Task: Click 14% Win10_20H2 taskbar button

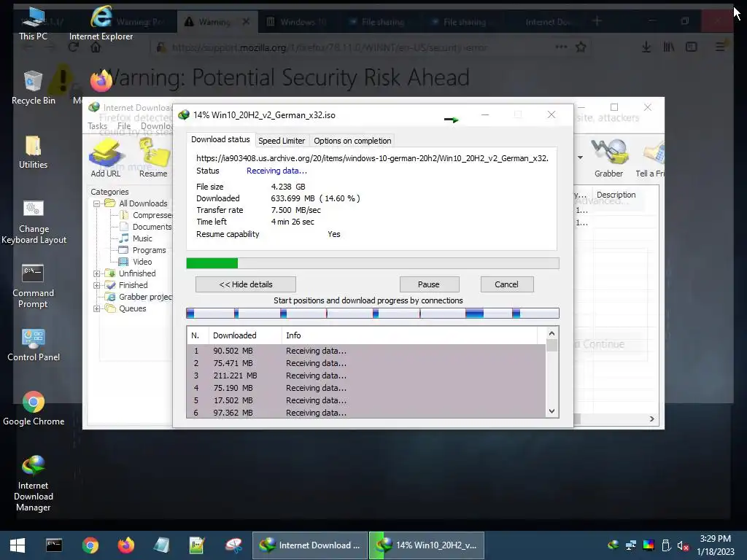Action: tap(427, 545)
